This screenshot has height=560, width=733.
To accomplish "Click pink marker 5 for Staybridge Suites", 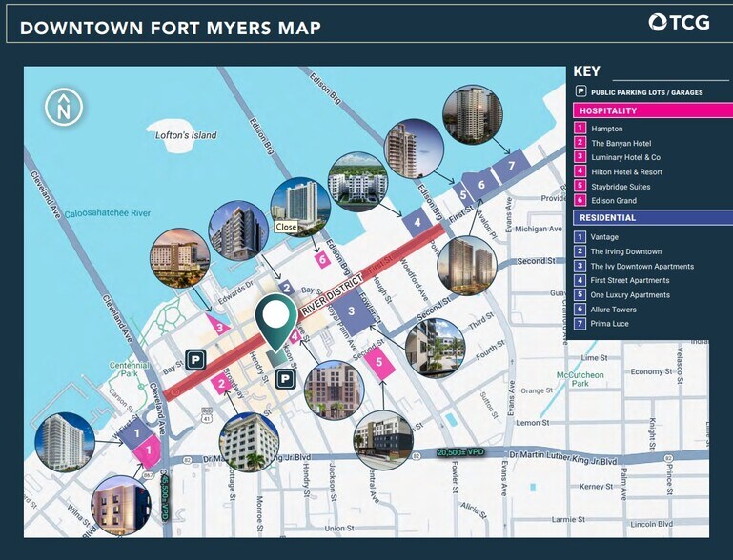I will (379, 362).
